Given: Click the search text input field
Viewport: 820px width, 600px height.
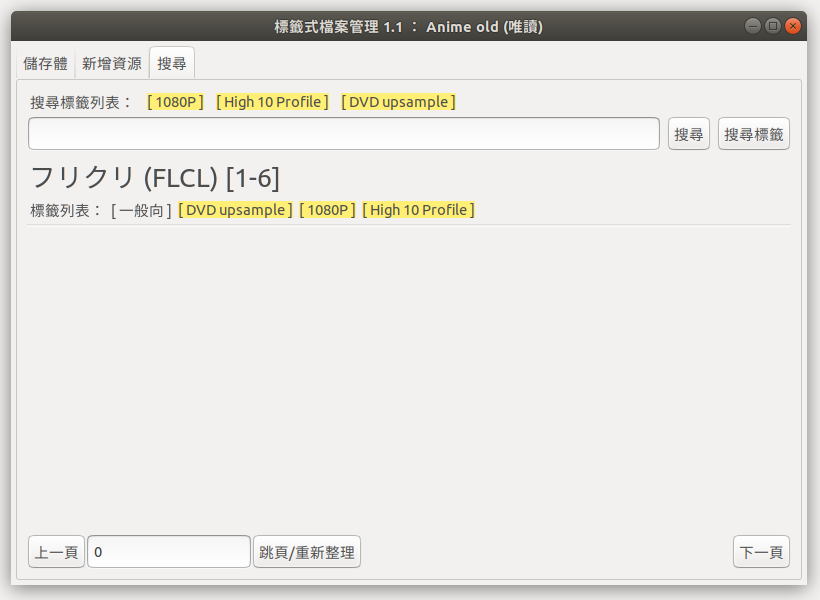Looking at the screenshot, I should click(344, 134).
